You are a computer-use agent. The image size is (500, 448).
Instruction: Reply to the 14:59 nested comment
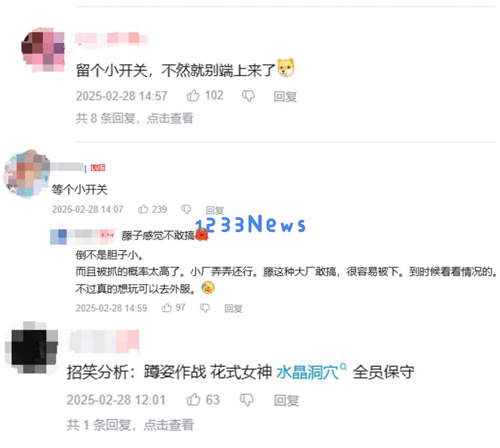tap(233, 308)
